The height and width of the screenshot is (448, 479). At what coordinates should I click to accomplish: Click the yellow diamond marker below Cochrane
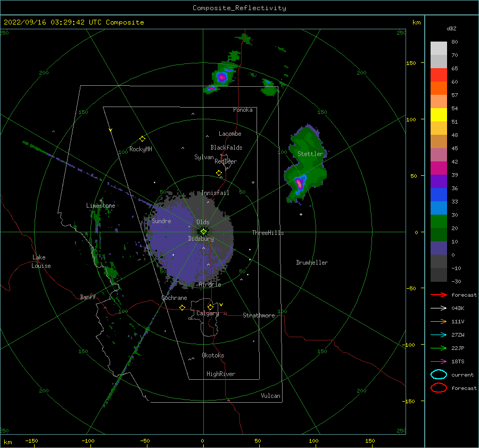point(182,307)
